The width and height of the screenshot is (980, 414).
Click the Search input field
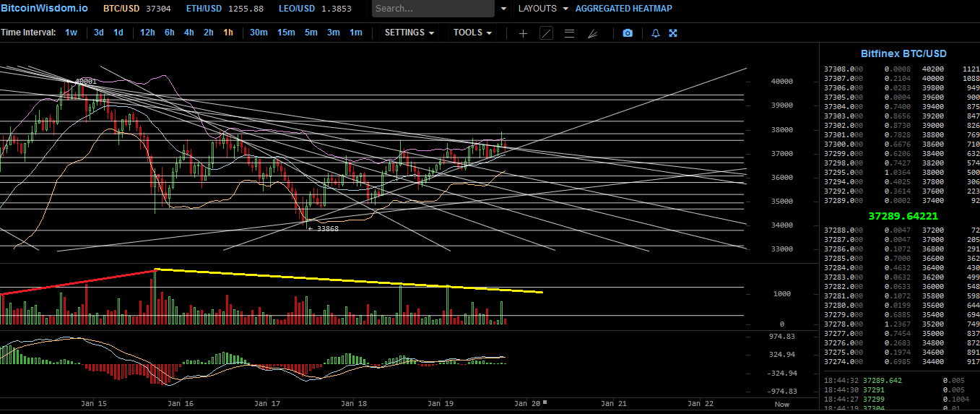click(433, 9)
